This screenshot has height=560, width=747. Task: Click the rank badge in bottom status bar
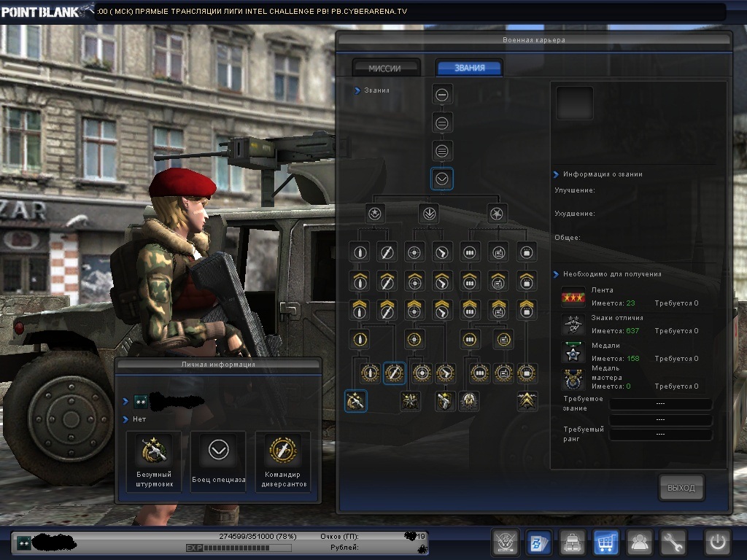(x=24, y=542)
